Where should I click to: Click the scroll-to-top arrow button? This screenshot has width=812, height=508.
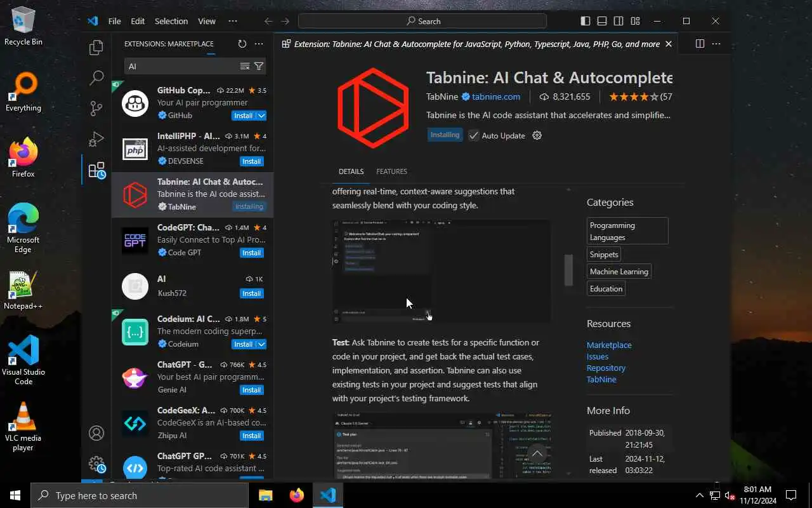537,453
